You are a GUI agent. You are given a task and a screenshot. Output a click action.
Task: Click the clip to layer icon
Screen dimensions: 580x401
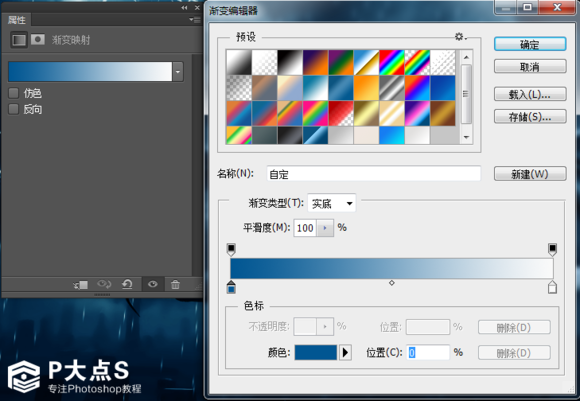coord(80,284)
